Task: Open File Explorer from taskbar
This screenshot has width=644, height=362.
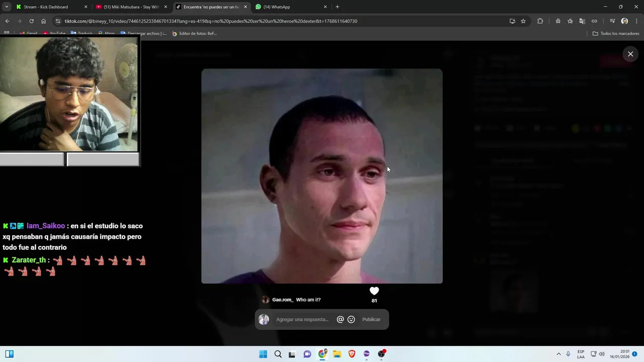Action: pyautogui.click(x=337, y=354)
